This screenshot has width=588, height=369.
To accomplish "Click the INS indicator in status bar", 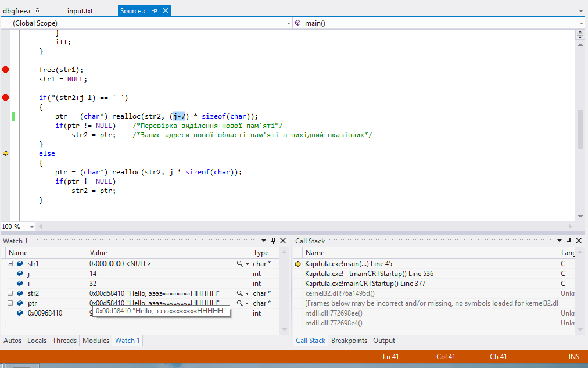I will click(573, 357).
